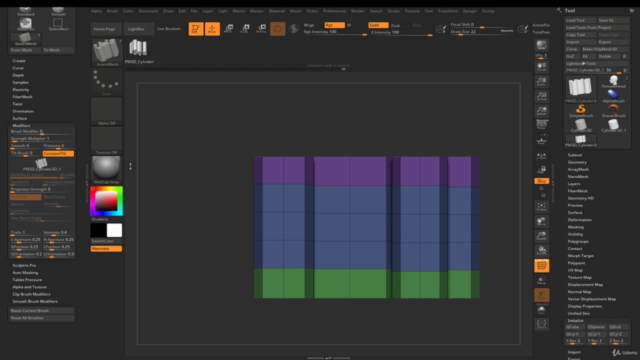Open the Document menu

click(148, 11)
